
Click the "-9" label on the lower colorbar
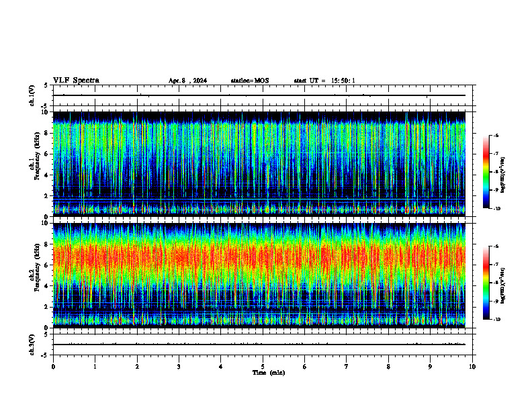click(x=496, y=302)
